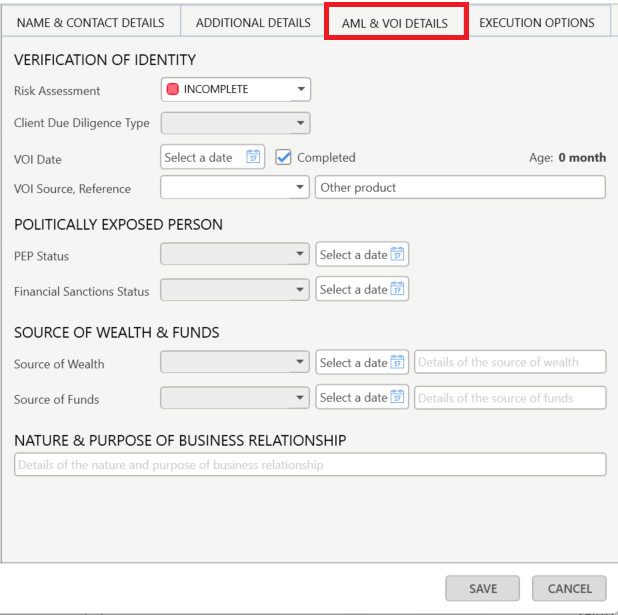Click the Cancel button
The width and height of the screenshot is (618, 615).
(x=569, y=589)
